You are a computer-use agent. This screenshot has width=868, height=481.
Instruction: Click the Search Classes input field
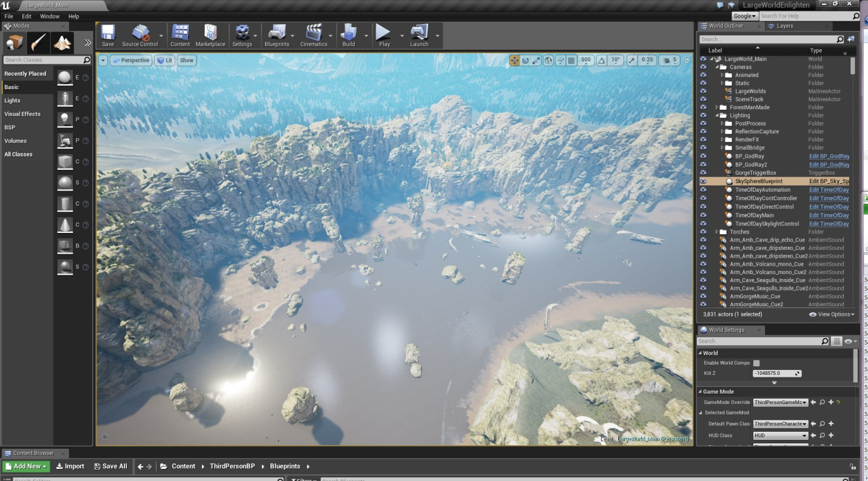point(43,60)
